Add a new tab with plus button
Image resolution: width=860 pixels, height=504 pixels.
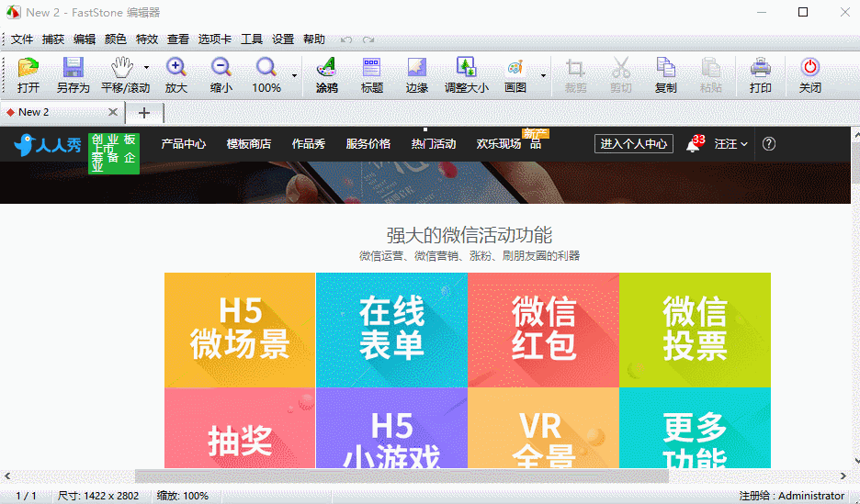pos(144,113)
